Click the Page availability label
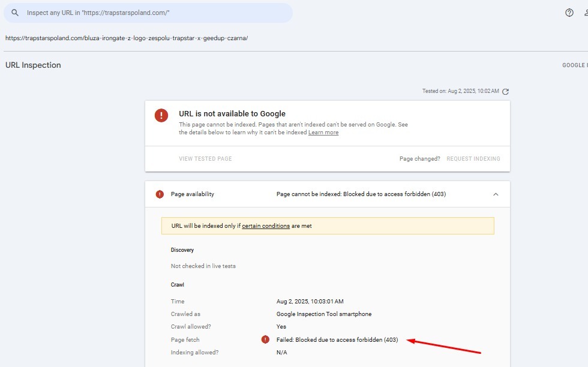 click(x=193, y=194)
